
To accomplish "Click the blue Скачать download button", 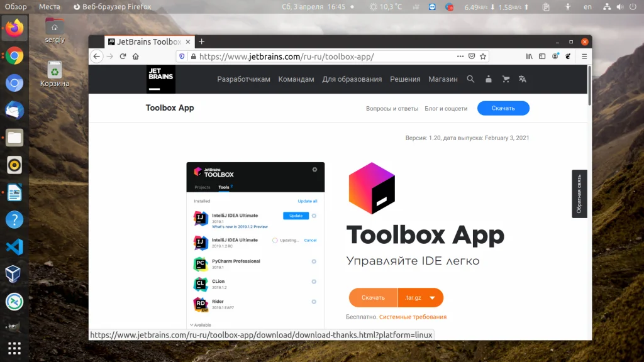I will click(502, 108).
